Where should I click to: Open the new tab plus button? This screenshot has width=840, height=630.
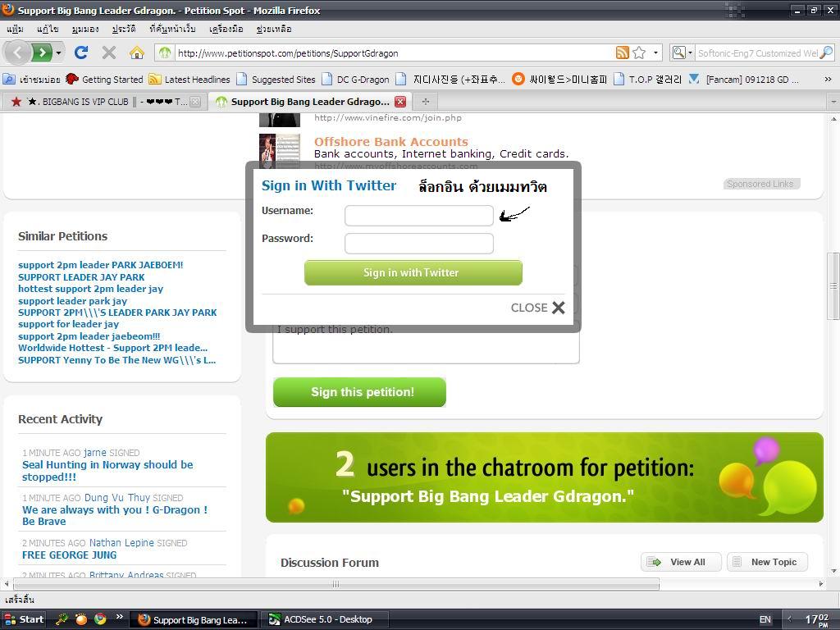tap(426, 101)
